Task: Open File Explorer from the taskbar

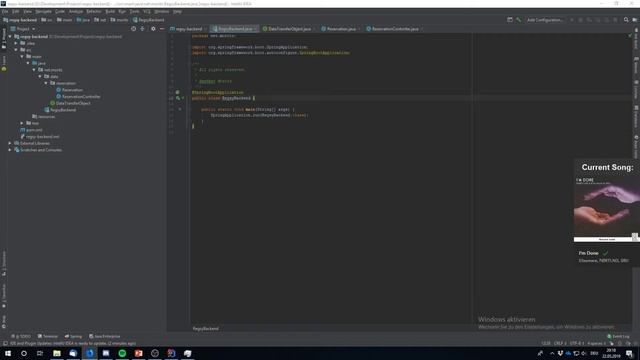Action: point(57,353)
